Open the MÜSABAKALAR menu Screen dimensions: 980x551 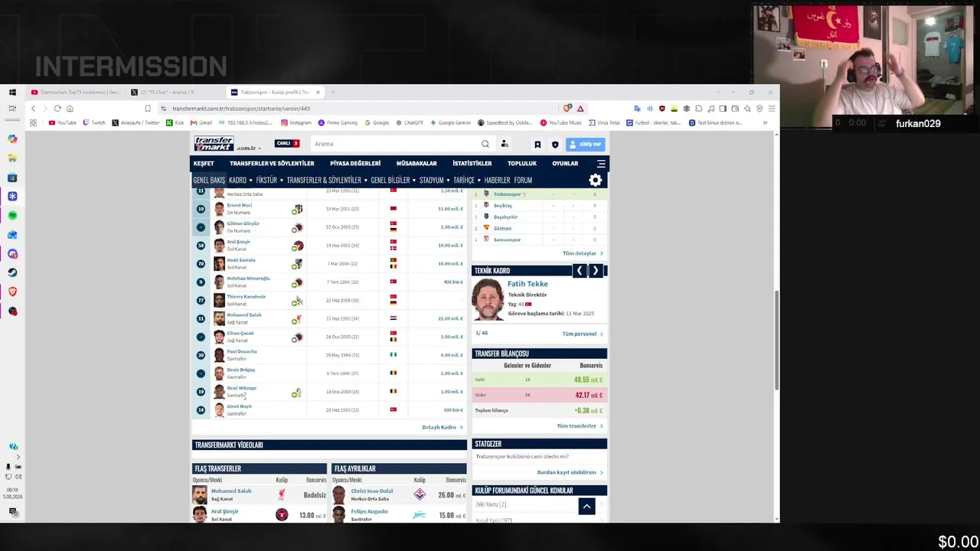click(416, 163)
